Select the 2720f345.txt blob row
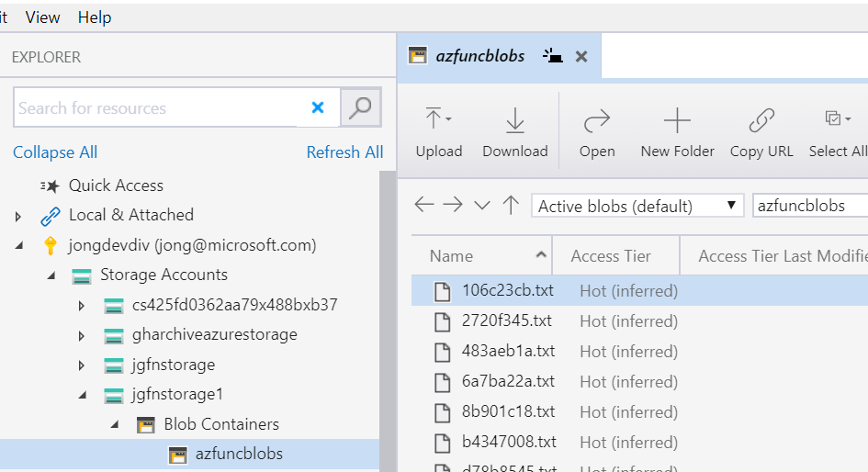 (507, 321)
